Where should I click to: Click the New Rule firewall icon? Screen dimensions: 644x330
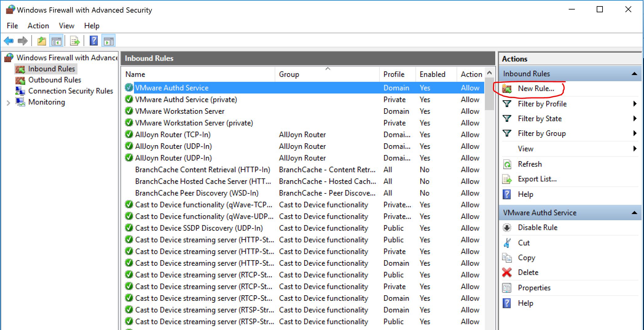coord(507,89)
